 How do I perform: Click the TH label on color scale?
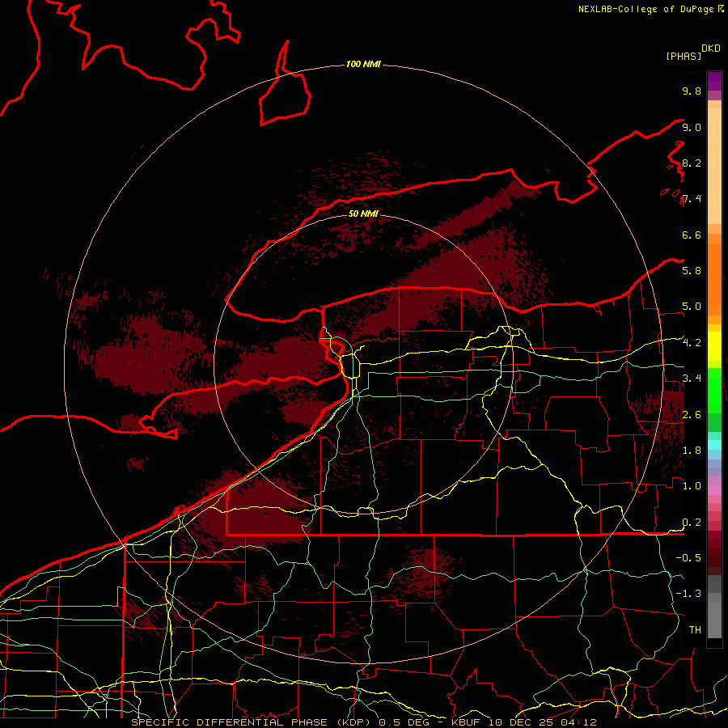click(x=695, y=630)
